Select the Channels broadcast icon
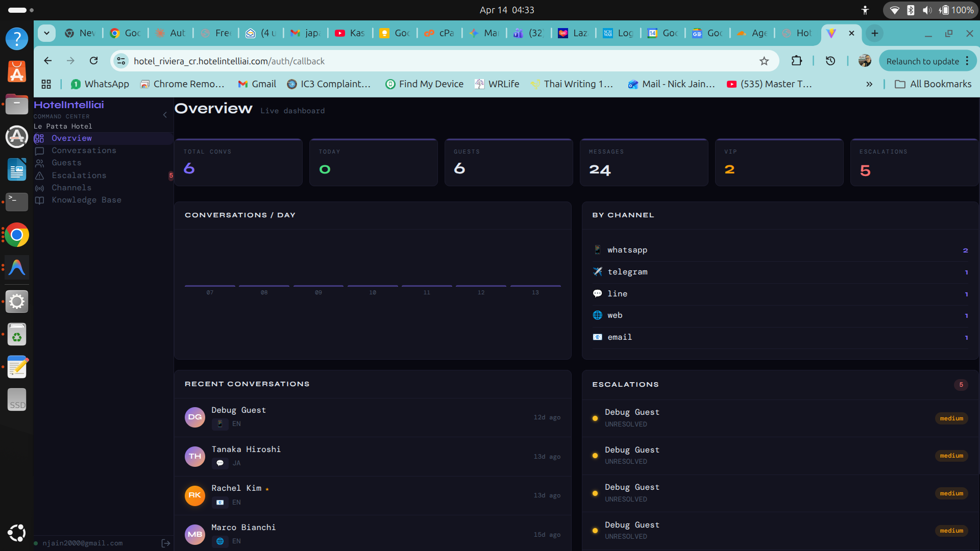The height and width of the screenshot is (551, 980). (39, 188)
